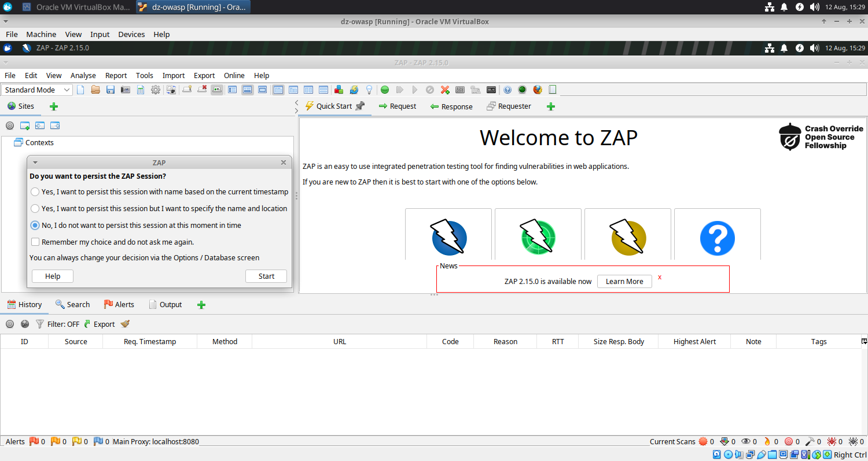Image resolution: width=868 pixels, height=461 pixels.
Task: Click Oracle VM VirtualBox Manager taskbar item
Action: (x=76, y=7)
